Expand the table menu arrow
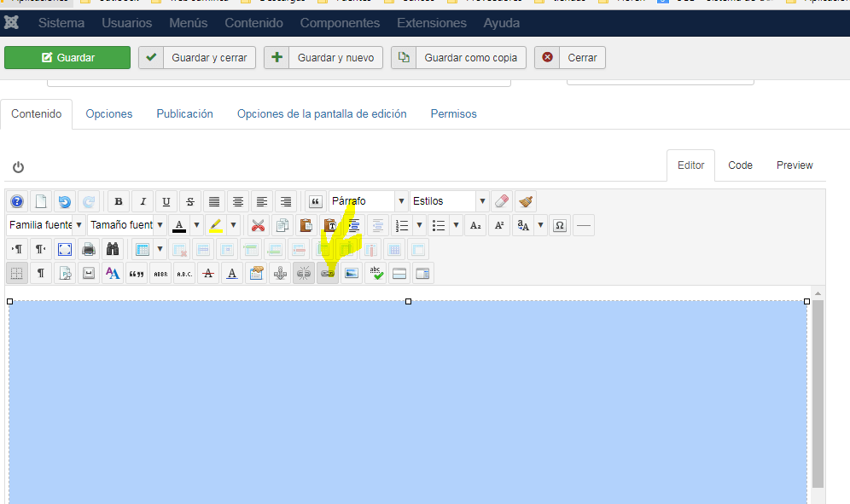The image size is (850, 504). [x=160, y=249]
